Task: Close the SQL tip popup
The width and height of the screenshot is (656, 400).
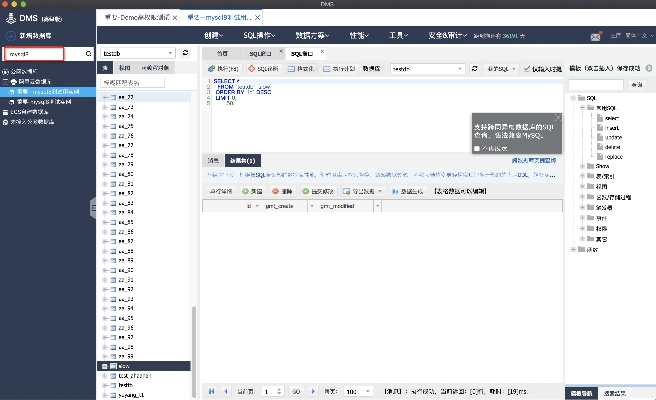Action: point(558,118)
